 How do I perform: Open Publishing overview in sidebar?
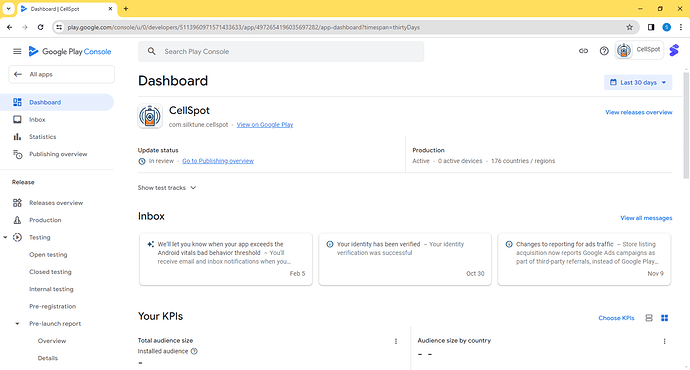click(x=57, y=154)
